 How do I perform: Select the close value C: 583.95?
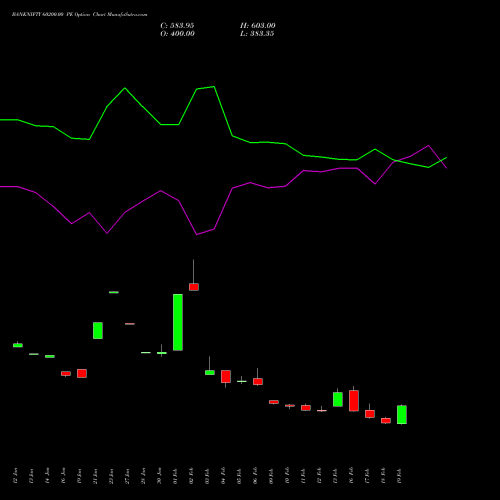[177, 26]
